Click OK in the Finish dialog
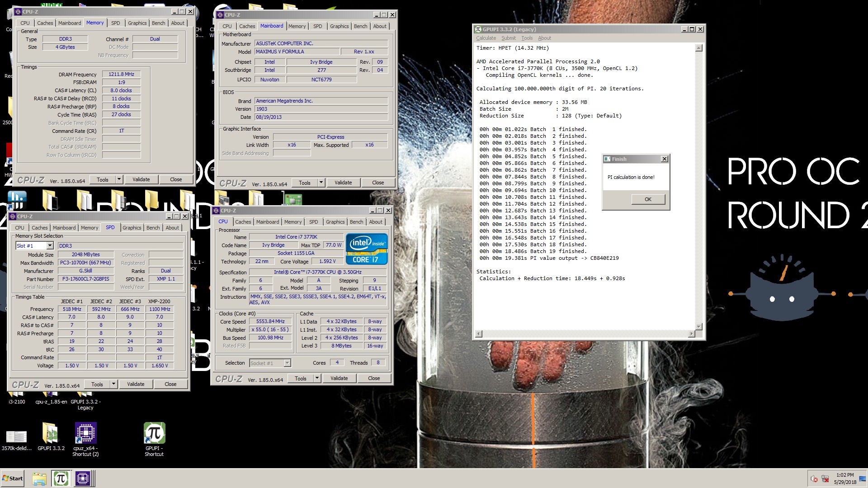The width and height of the screenshot is (868, 488). 648,199
